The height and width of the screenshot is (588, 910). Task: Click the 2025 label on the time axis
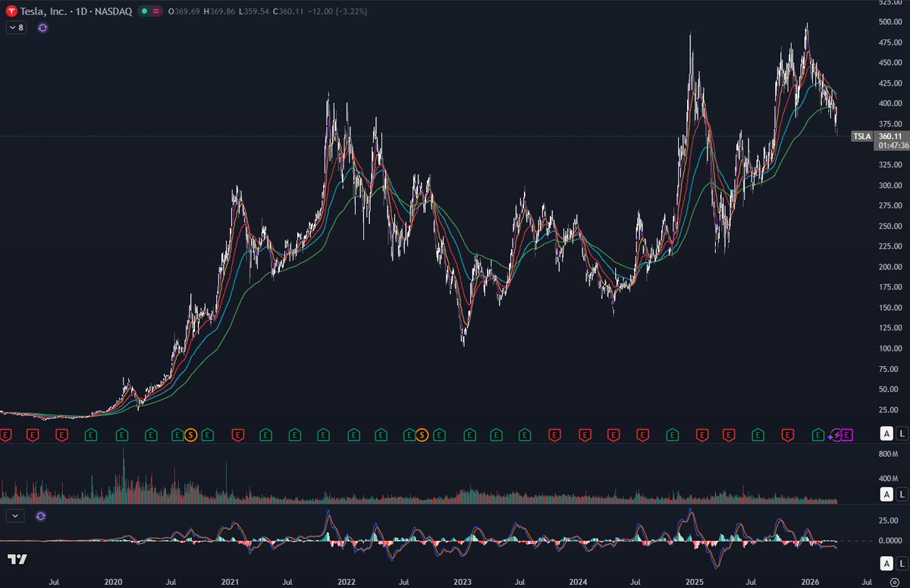click(x=695, y=582)
